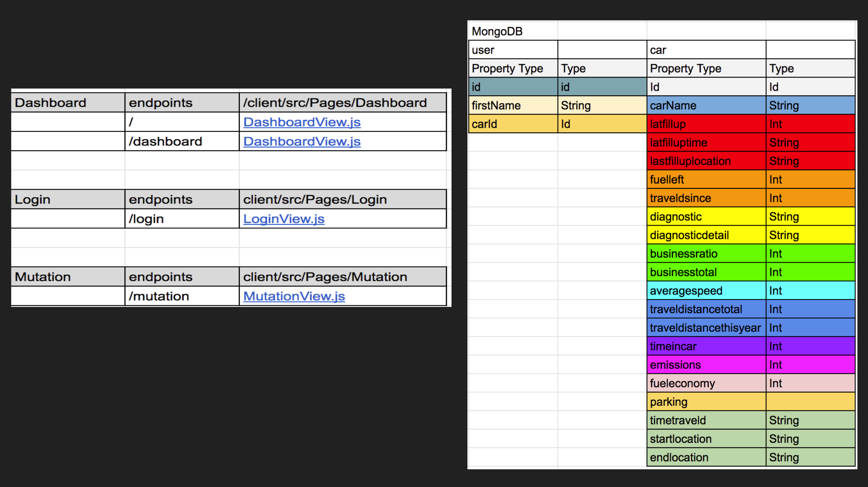This screenshot has width=868, height=487.
Task: Select the averagespeed cell
Action: [706, 291]
